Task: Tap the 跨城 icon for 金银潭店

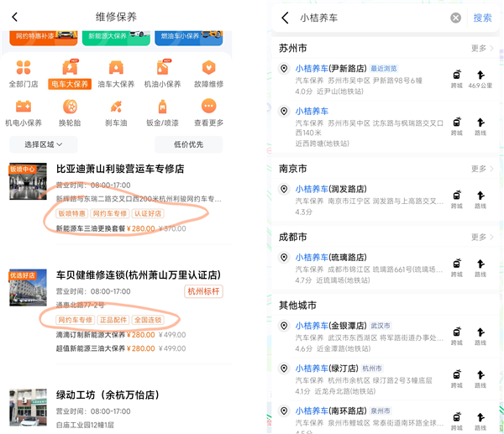Action: (x=457, y=337)
